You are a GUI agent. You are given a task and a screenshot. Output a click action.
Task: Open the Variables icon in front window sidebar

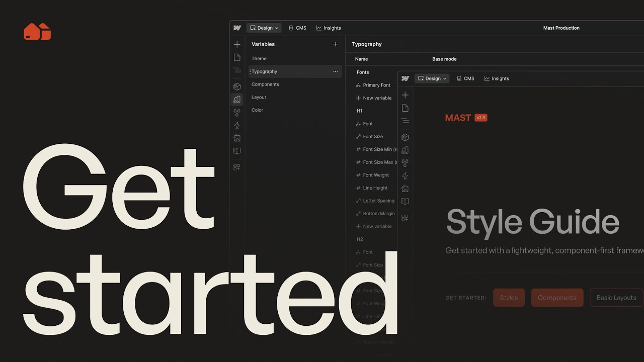[x=405, y=150]
